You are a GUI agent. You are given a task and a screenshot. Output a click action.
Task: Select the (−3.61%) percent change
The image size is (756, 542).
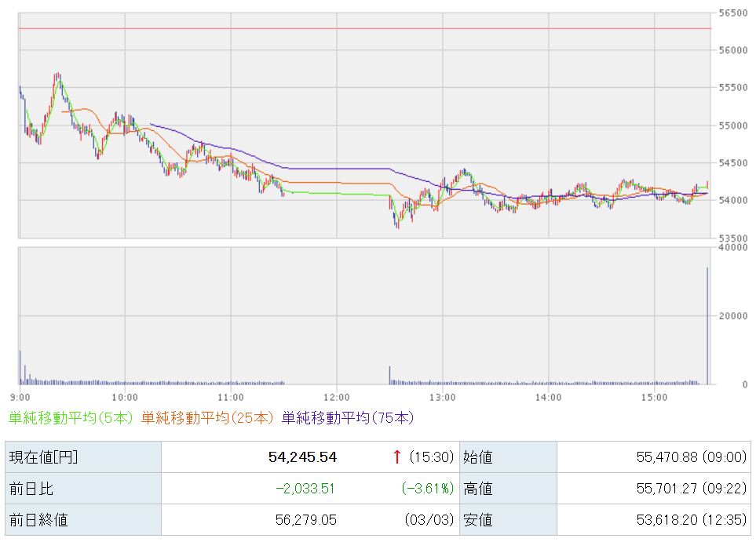point(428,489)
